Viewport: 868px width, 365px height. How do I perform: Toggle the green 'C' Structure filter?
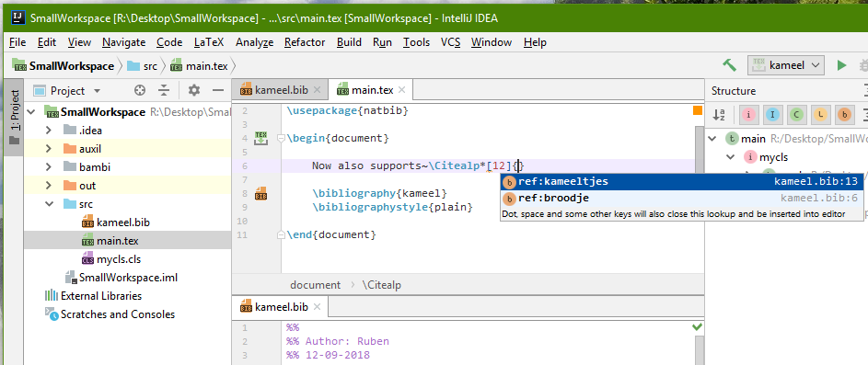[x=796, y=115]
